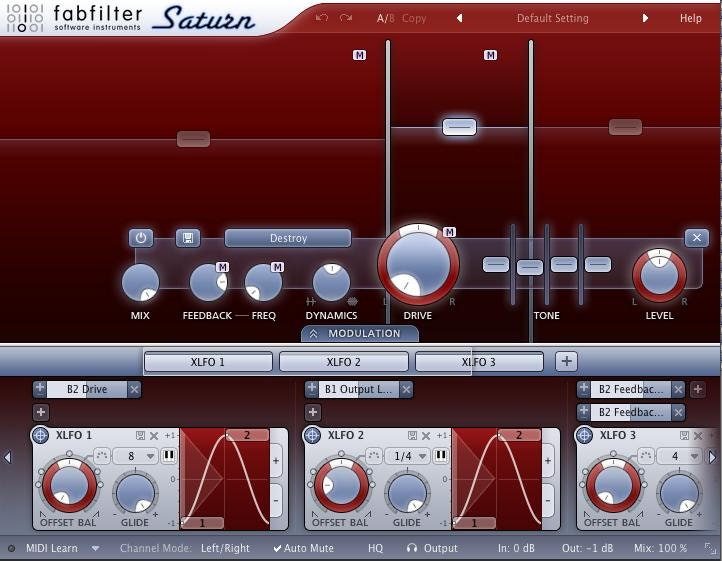Screen dimensions: 722x561
Task: Remove a step in XLFO 1 with minus
Action: click(276, 501)
